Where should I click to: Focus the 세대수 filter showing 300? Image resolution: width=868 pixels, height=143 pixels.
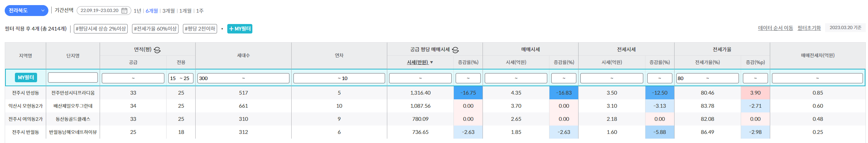pos(243,78)
